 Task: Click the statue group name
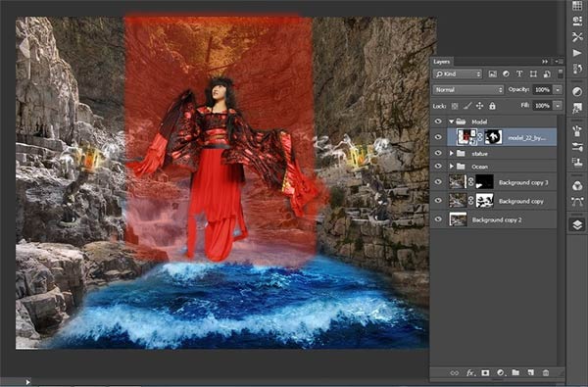pos(479,154)
